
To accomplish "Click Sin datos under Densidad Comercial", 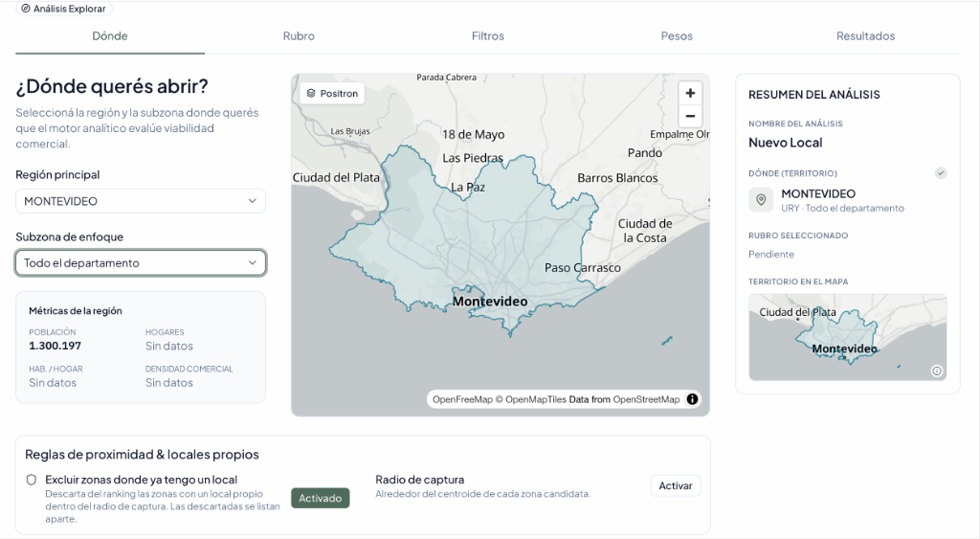I will (169, 383).
